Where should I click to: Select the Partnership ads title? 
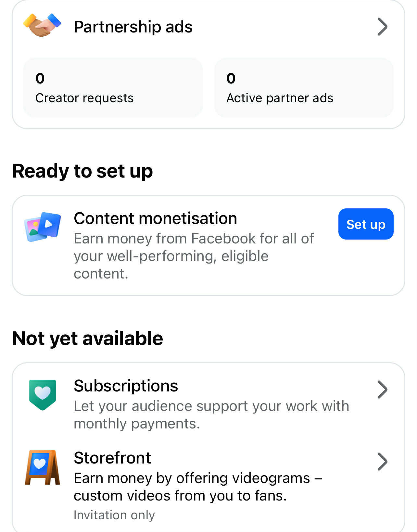click(x=133, y=27)
